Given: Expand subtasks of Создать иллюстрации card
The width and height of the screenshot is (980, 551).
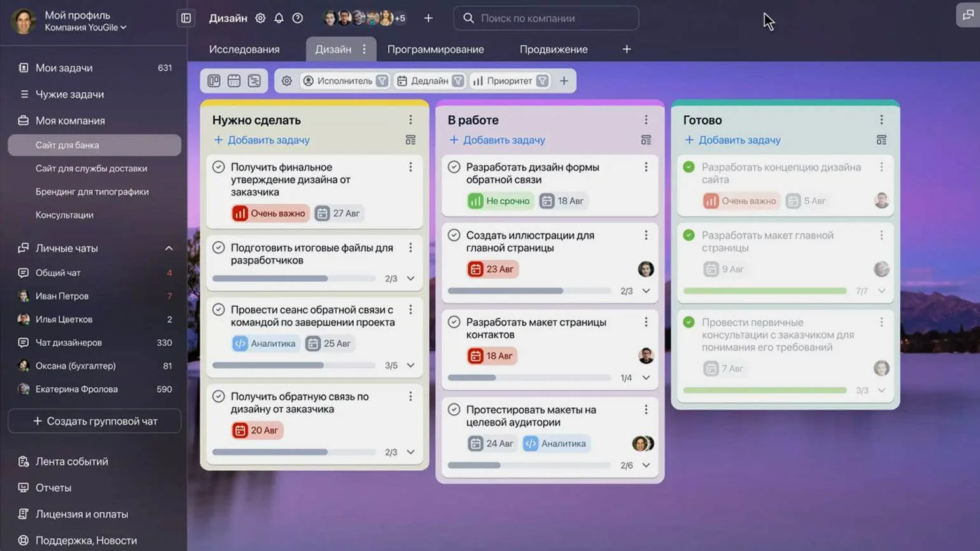Looking at the screenshot, I should point(646,291).
